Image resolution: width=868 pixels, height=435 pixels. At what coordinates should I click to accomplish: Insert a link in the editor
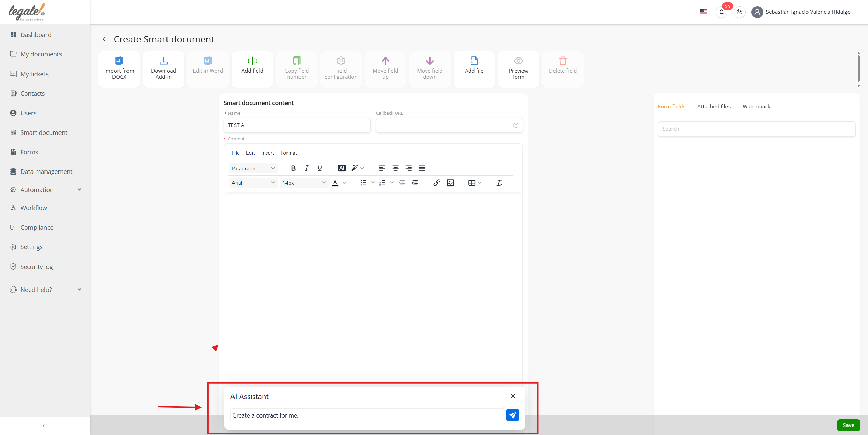(437, 183)
